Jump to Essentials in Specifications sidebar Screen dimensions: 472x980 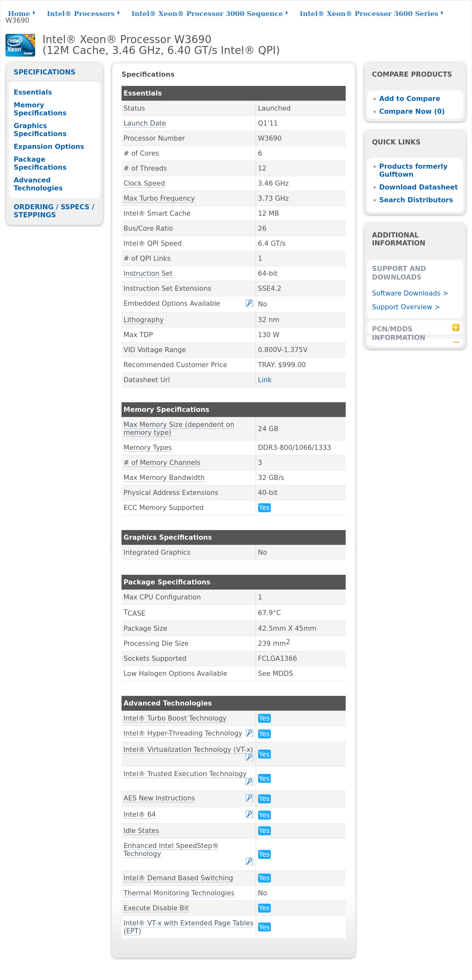coord(33,92)
